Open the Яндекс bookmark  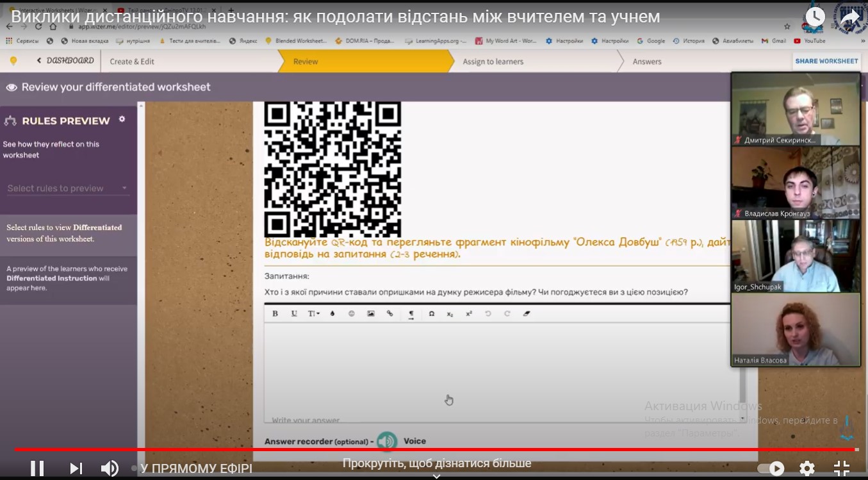[243, 41]
